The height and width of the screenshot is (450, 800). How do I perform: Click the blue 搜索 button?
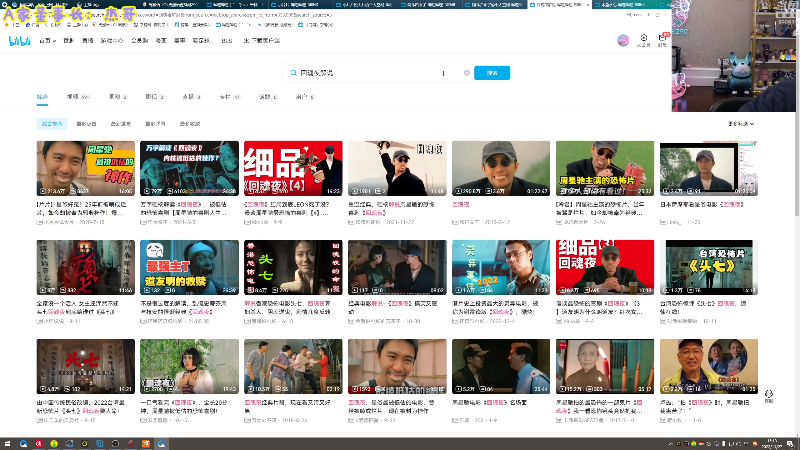[492, 73]
